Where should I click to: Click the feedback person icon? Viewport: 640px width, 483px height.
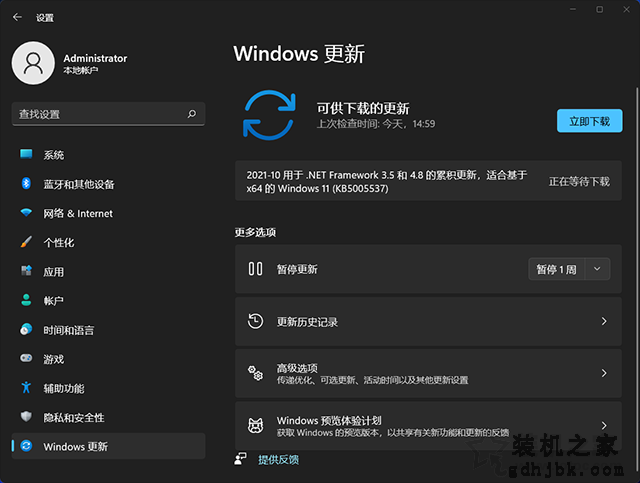tap(240, 459)
